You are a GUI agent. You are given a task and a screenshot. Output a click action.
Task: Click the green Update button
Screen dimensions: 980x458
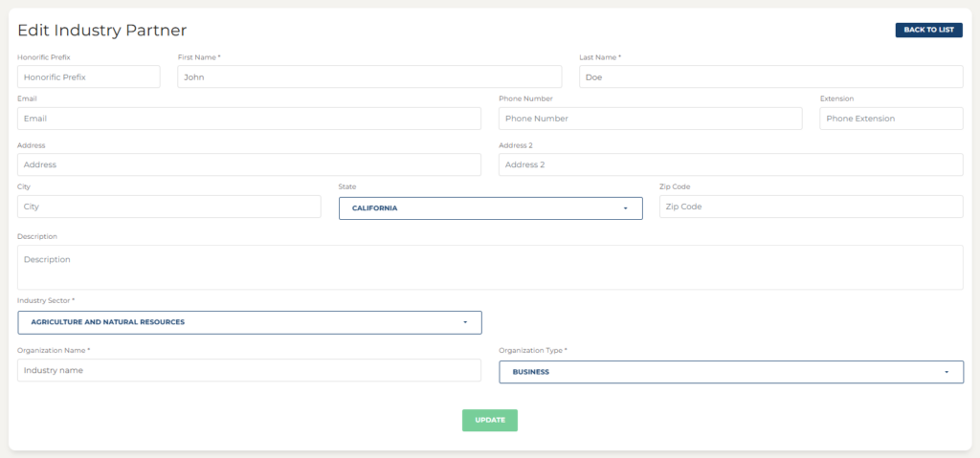490,421
